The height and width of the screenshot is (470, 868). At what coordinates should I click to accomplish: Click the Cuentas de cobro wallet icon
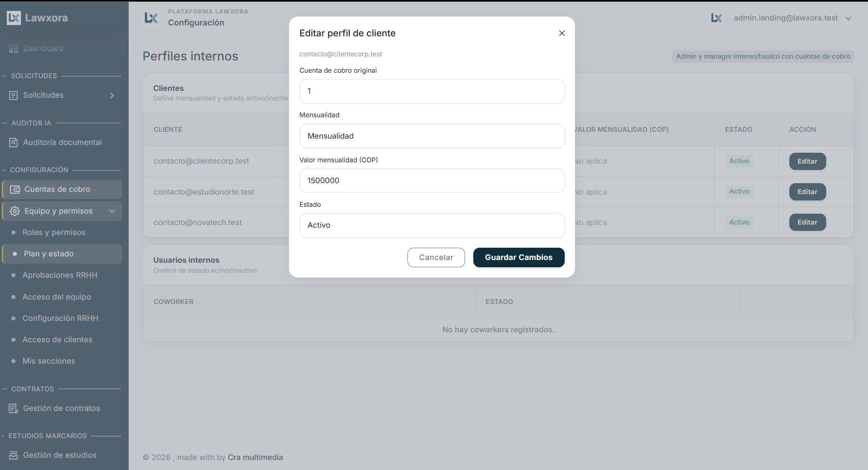15,190
